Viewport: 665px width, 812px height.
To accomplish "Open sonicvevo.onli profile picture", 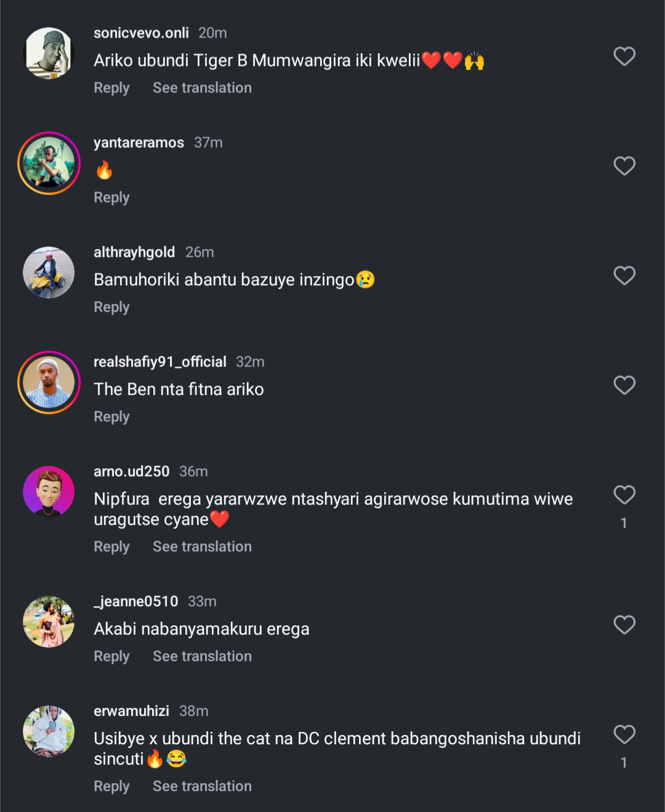I will pyautogui.click(x=49, y=54).
